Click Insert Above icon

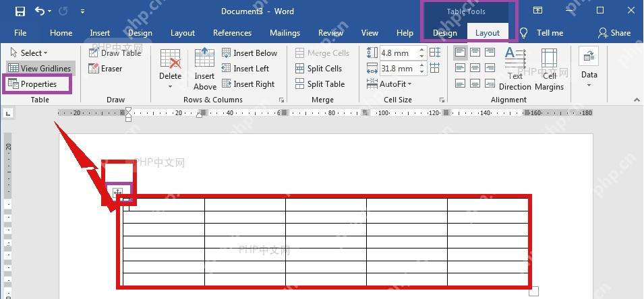pyautogui.click(x=204, y=69)
